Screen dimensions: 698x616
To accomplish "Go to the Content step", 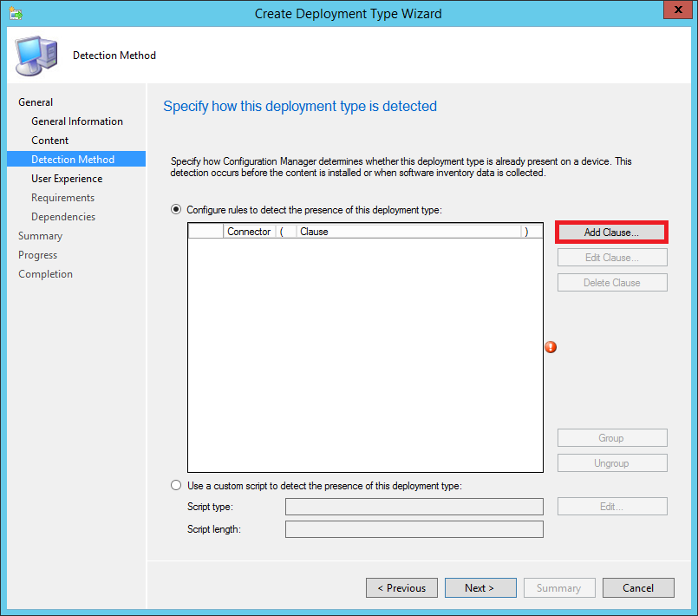I will click(x=50, y=141).
